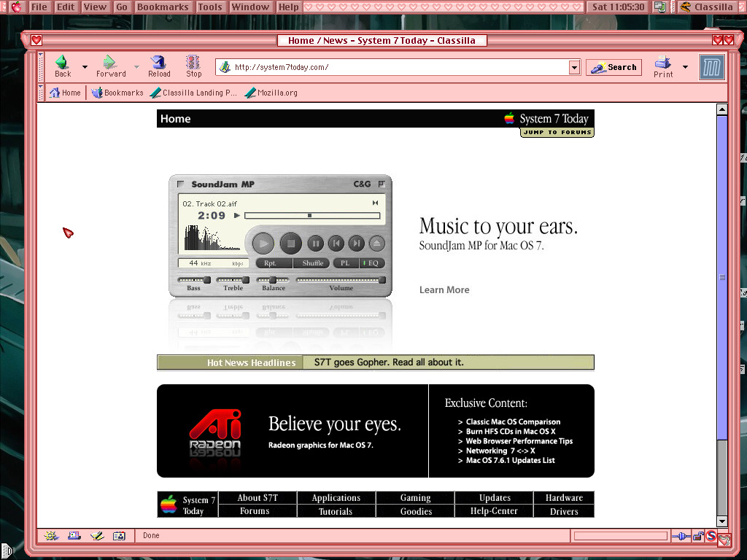747x560 pixels.
Task: Open Mail from the status bar icon
Action: (74, 536)
